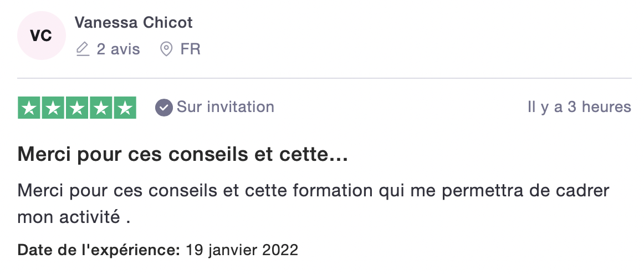Click the "2 avis" review count
This screenshot has width=644, height=274.
click(x=118, y=49)
